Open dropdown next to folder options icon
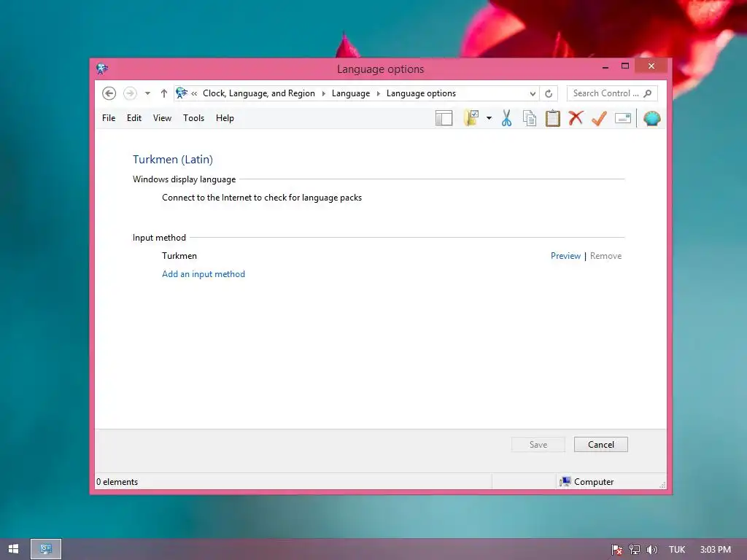747x560 pixels. [x=489, y=118]
